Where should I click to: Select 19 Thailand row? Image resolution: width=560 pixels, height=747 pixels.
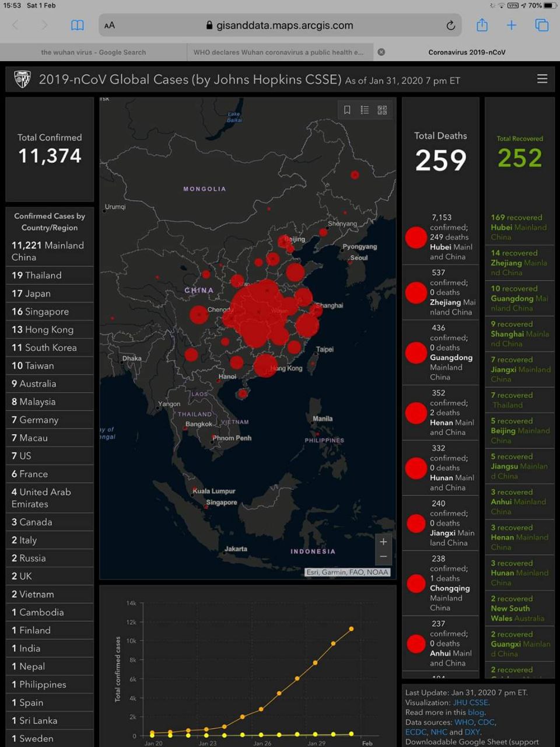[50, 275]
